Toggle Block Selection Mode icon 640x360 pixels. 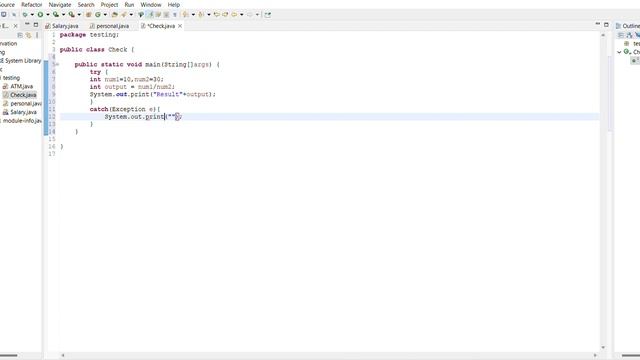pyautogui.click(x=166, y=15)
